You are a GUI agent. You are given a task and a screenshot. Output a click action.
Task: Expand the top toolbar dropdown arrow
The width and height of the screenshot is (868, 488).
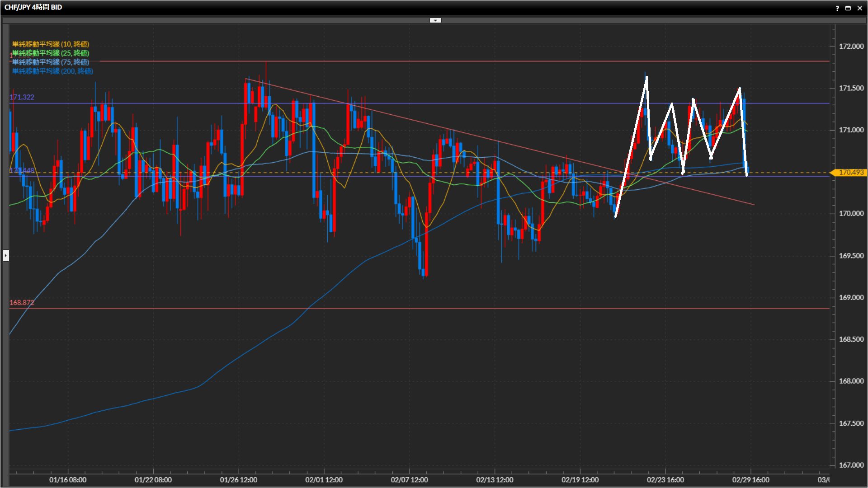[x=435, y=20]
